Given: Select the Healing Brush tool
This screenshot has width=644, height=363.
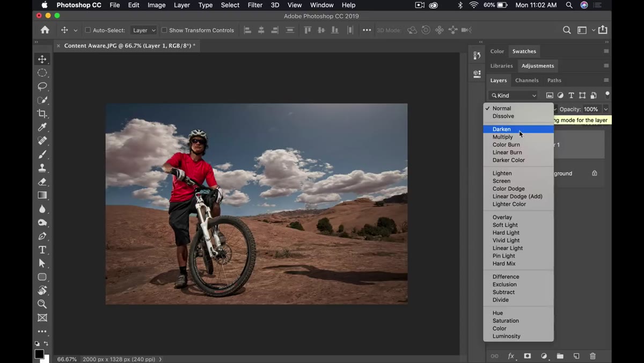Looking at the screenshot, I should pos(42,141).
